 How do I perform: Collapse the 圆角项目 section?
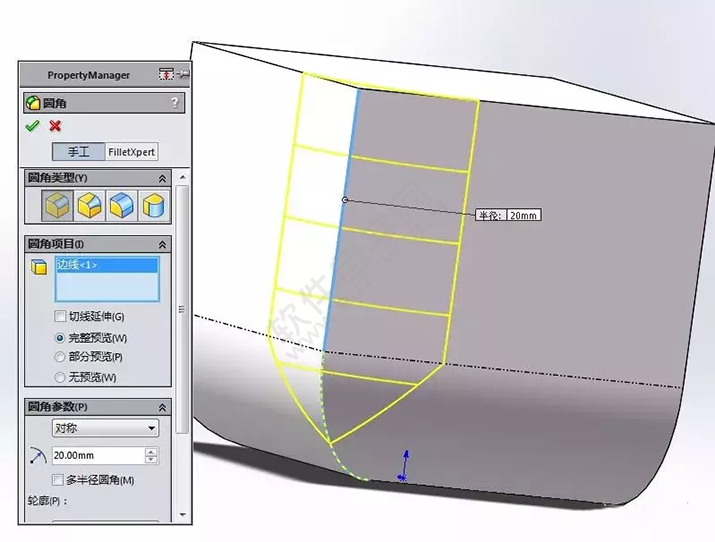coord(162,245)
